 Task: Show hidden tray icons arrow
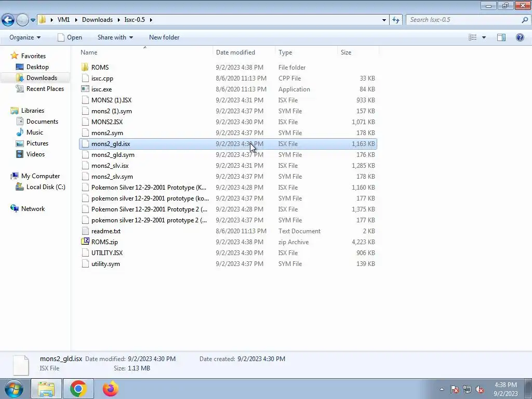(442, 389)
